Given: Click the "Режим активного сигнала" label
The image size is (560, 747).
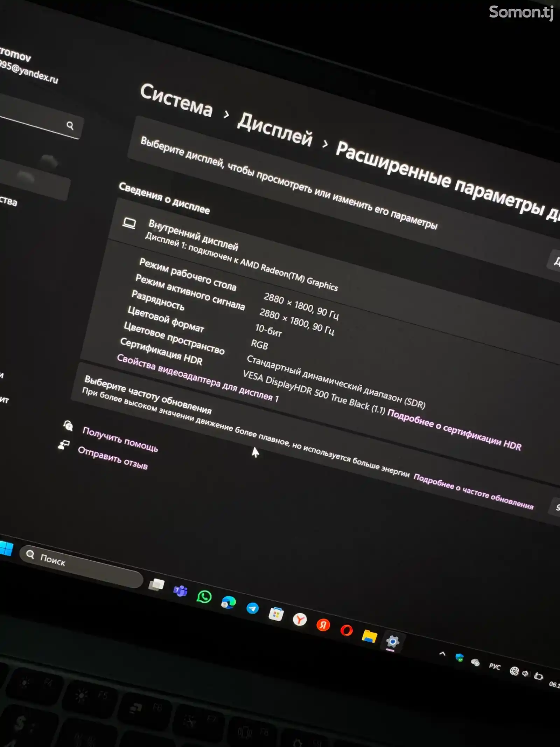Looking at the screenshot, I should 190,292.
